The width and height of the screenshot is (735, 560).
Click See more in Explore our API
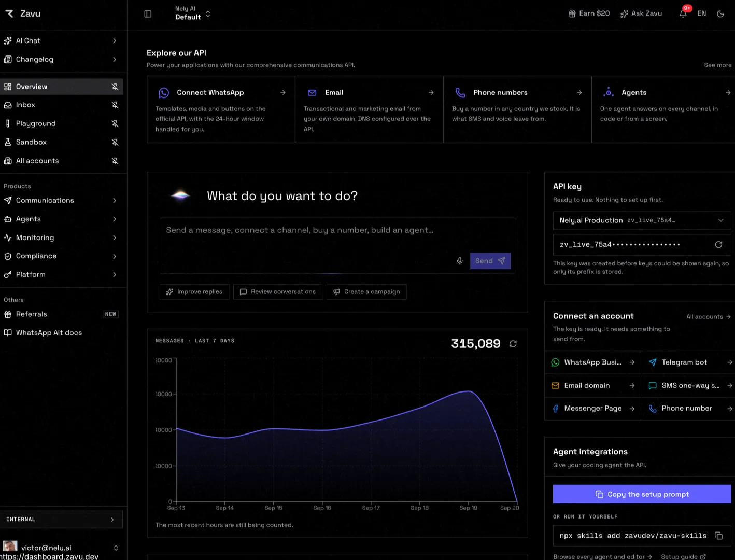tap(718, 65)
